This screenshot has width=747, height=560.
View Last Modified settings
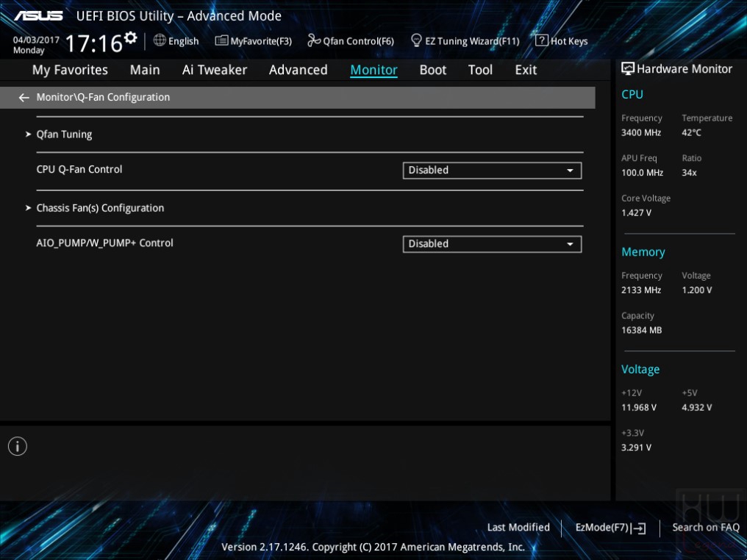pyautogui.click(x=518, y=527)
